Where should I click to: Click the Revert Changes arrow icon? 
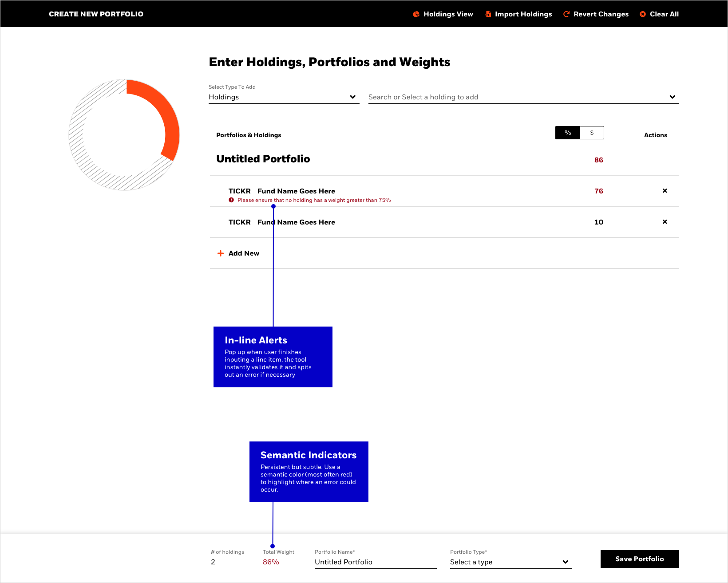pos(566,14)
